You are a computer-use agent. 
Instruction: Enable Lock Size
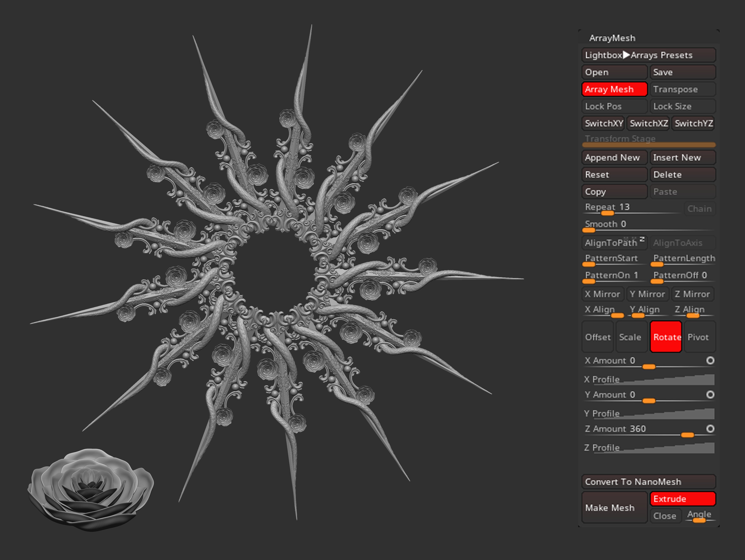click(x=683, y=106)
